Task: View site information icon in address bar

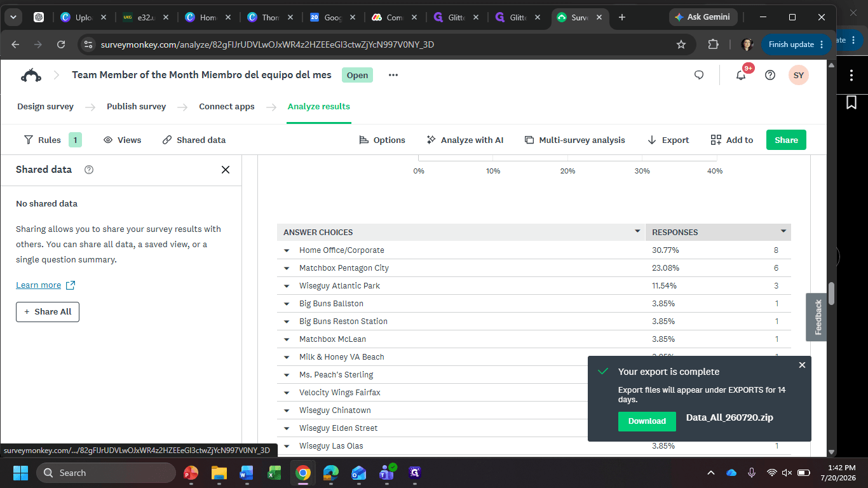Action: coord(88,44)
